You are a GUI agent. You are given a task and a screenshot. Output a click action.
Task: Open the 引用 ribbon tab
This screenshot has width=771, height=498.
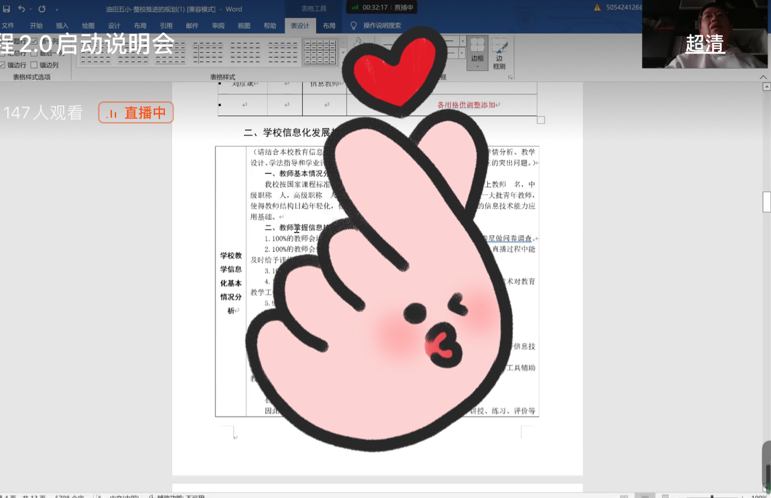click(x=166, y=26)
